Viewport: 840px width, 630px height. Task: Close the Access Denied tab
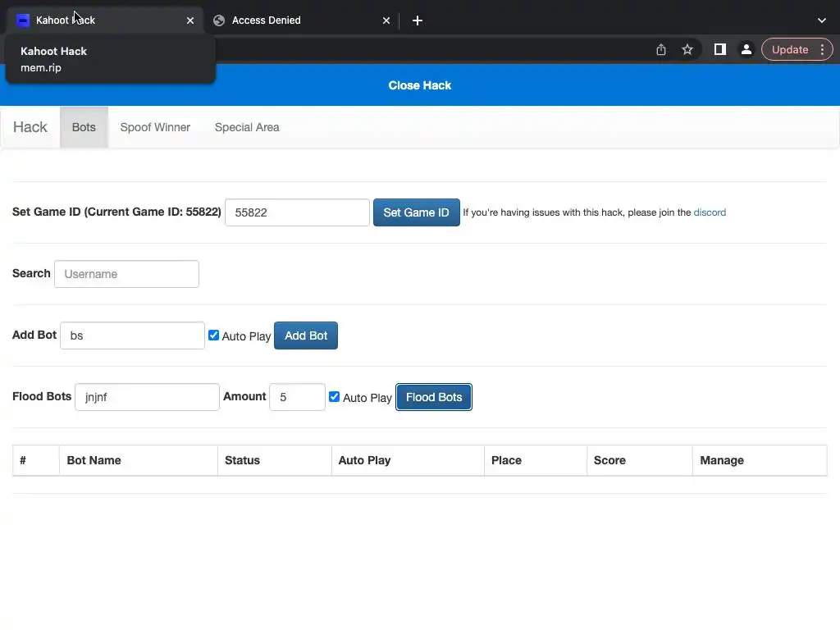[386, 21]
